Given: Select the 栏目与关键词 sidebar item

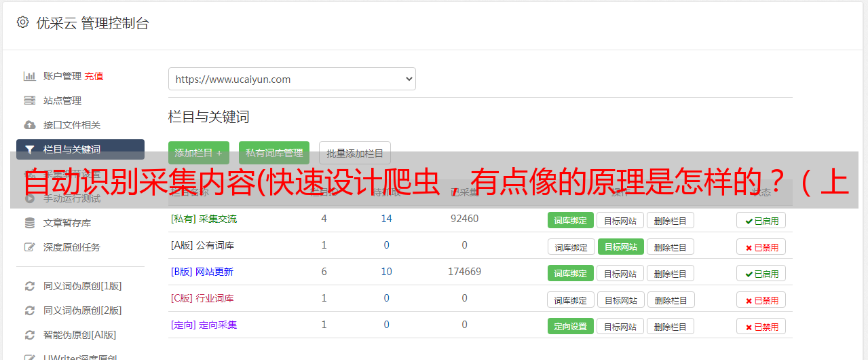Looking at the screenshot, I should click(x=80, y=149).
